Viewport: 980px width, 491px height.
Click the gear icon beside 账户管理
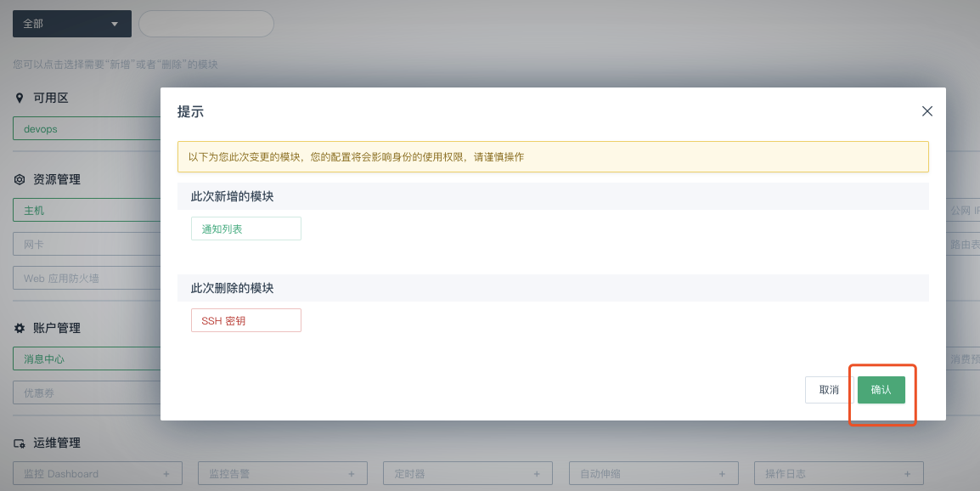(x=20, y=328)
